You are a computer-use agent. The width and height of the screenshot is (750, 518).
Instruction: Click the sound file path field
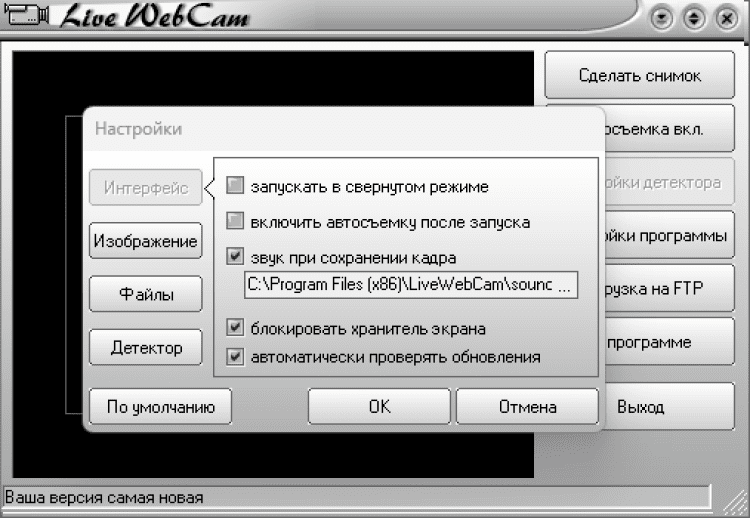[411, 285]
